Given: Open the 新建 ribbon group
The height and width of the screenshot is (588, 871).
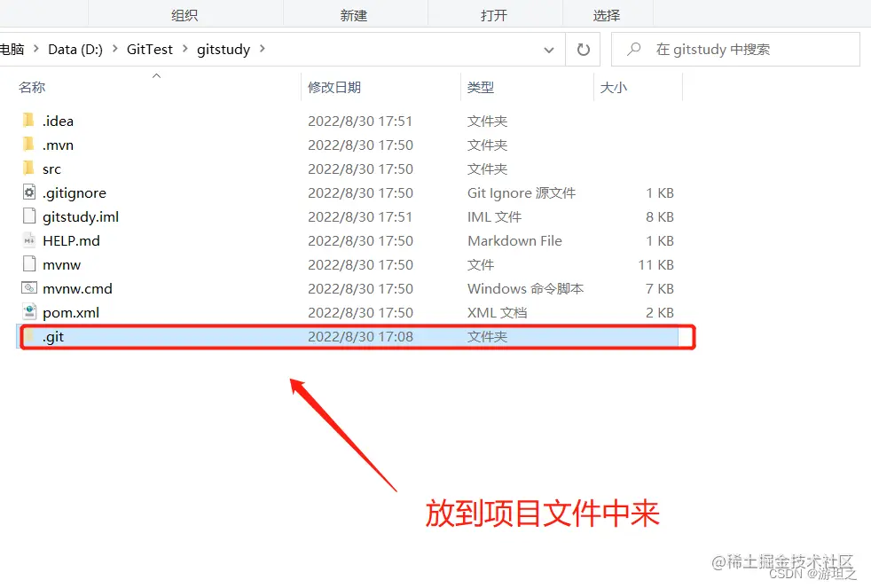Looking at the screenshot, I should tap(354, 16).
